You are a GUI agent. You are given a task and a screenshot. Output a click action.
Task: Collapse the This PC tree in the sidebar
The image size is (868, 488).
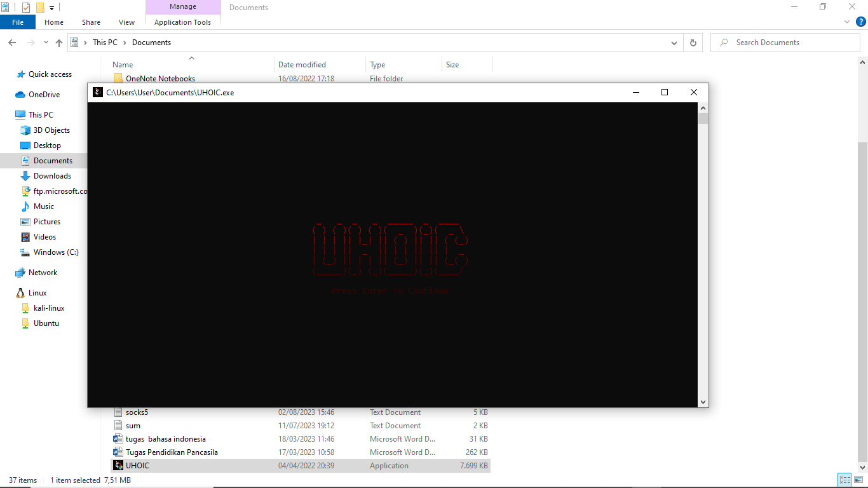tap(10, 114)
